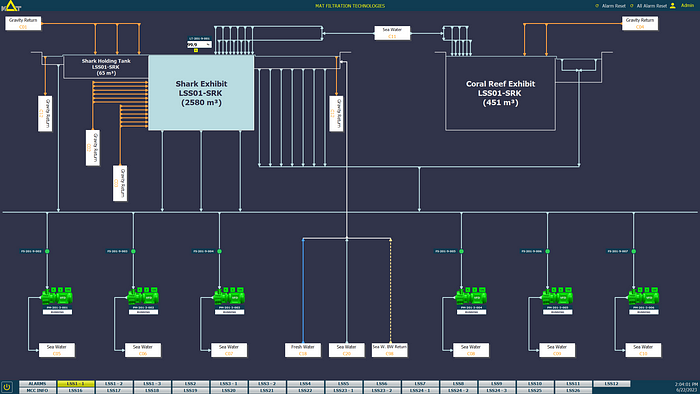This screenshot has height=394, width=700.
Task: Click the power icon in the bottom-left corner
Action: point(7,387)
